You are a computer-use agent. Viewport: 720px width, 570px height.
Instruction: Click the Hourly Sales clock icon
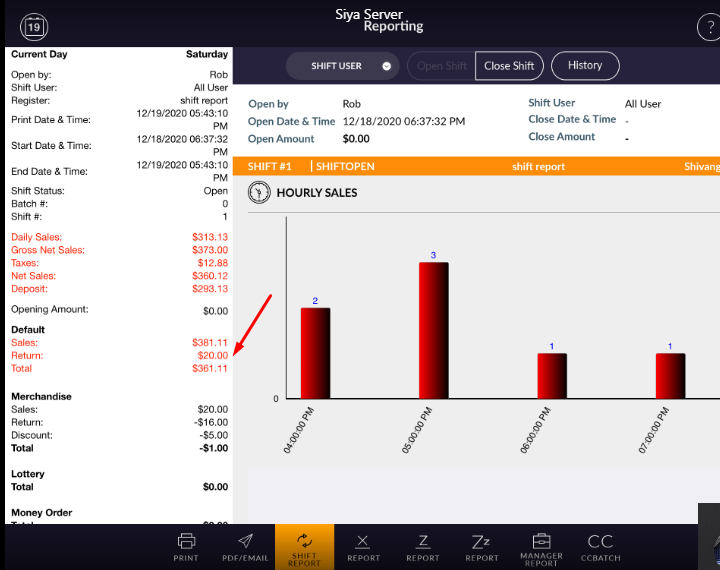point(259,192)
